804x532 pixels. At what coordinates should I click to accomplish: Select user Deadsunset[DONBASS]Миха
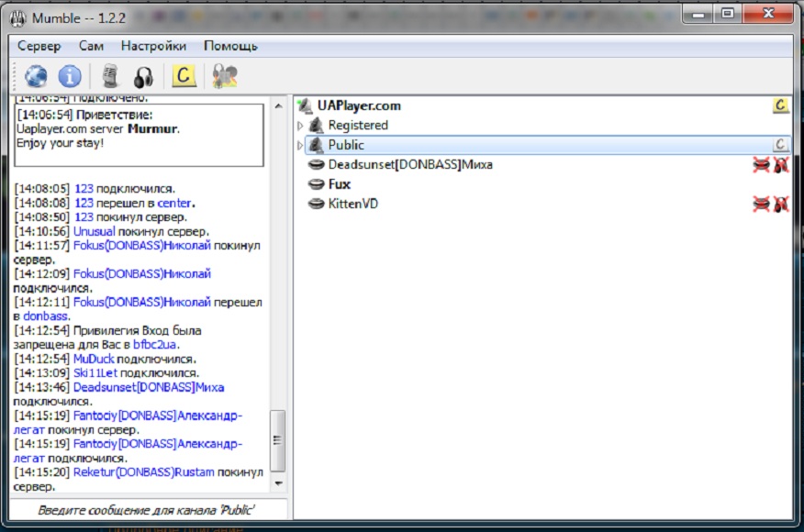point(410,164)
